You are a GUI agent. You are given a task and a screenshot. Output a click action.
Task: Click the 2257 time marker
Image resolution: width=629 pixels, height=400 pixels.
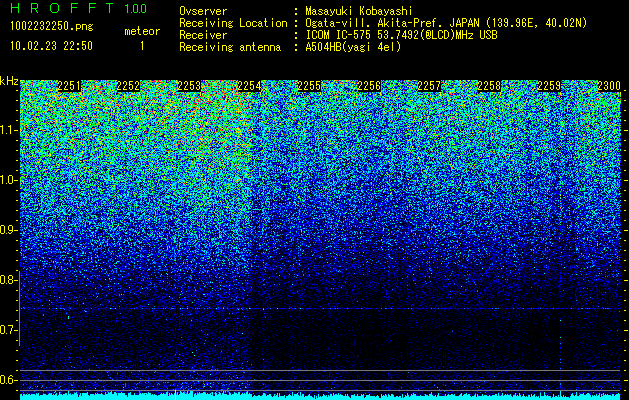click(x=429, y=86)
